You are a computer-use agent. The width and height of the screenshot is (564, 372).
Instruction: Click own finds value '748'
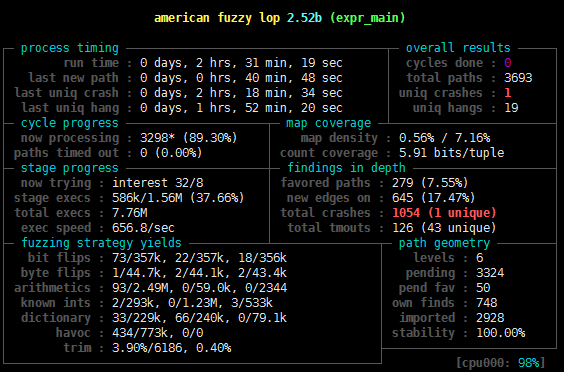click(x=487, y=303)
